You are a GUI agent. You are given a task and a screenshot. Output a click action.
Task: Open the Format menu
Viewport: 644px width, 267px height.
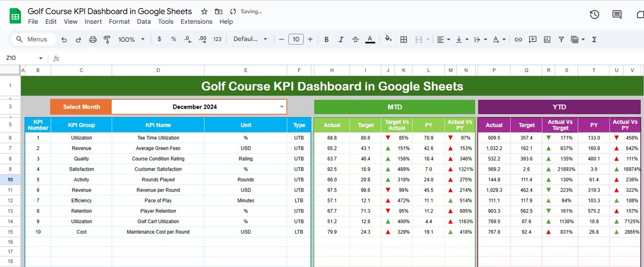(119, 22)
